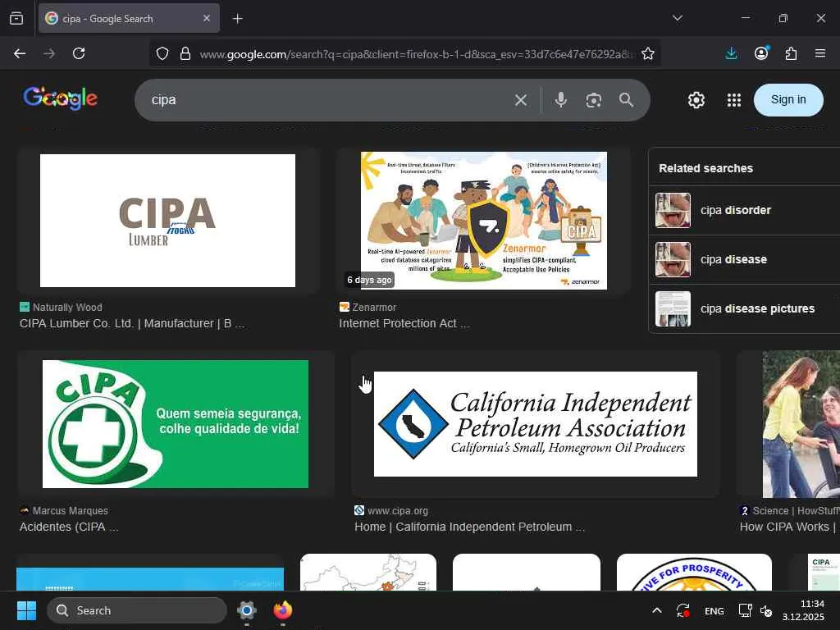
Task: Open Settings app from taskbar
Action: 246,610
